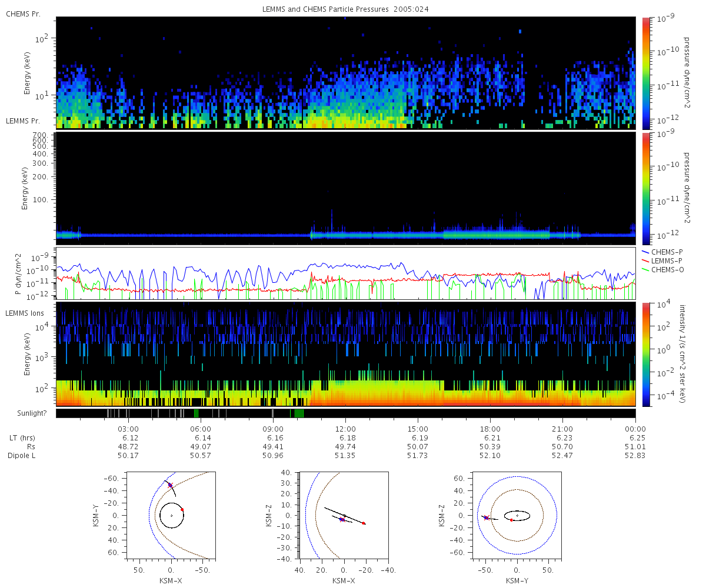Click the green marker in Sunlight bar
Viewport: 706px width, 588px height.
[196, 413]
